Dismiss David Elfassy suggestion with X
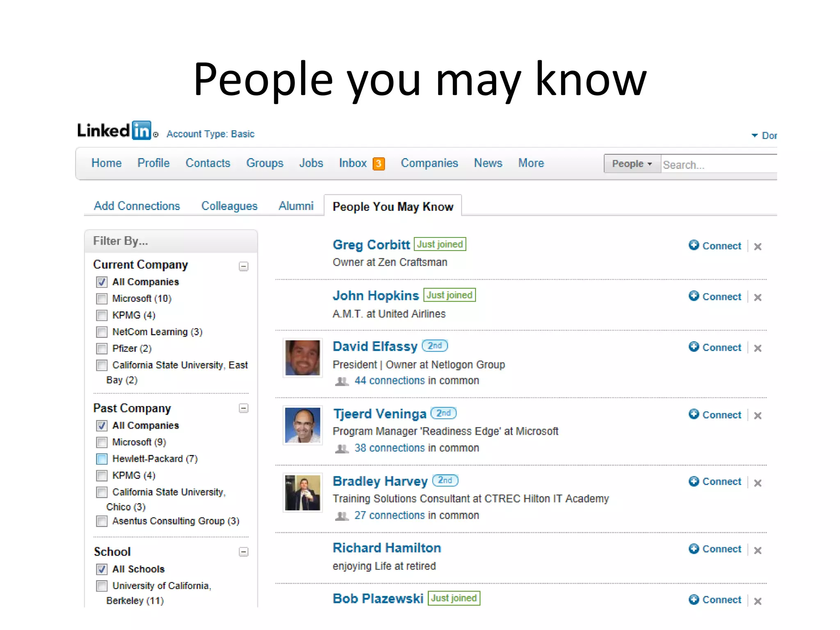The image size is (840, 630). coord(758,348)
